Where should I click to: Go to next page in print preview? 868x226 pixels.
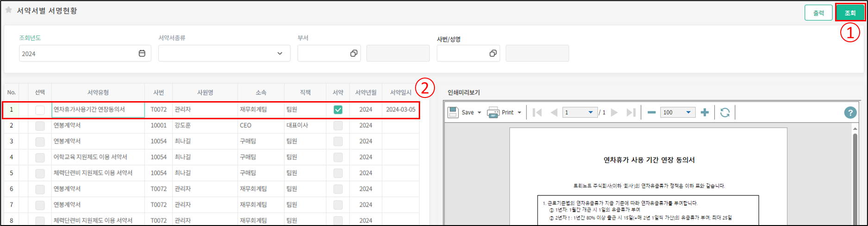(614, 112)
